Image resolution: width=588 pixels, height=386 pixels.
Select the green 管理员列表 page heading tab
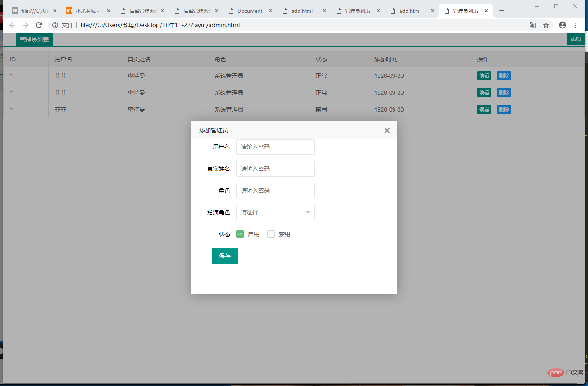34,40
